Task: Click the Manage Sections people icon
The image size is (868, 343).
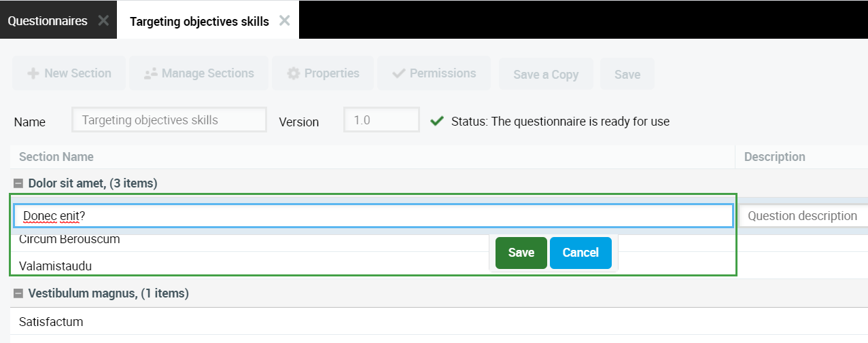Action: [151, 73]
